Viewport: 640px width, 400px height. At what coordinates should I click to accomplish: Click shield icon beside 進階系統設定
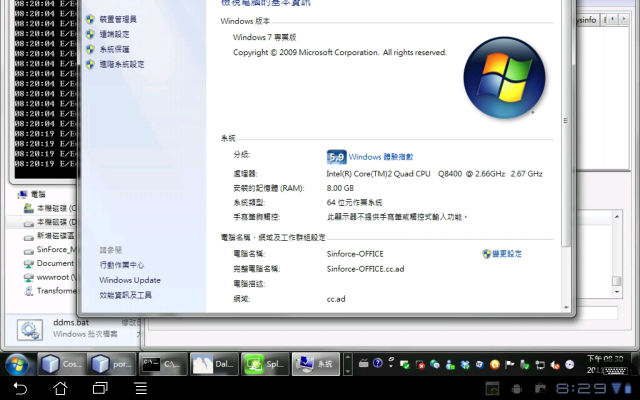click(90, 64)
